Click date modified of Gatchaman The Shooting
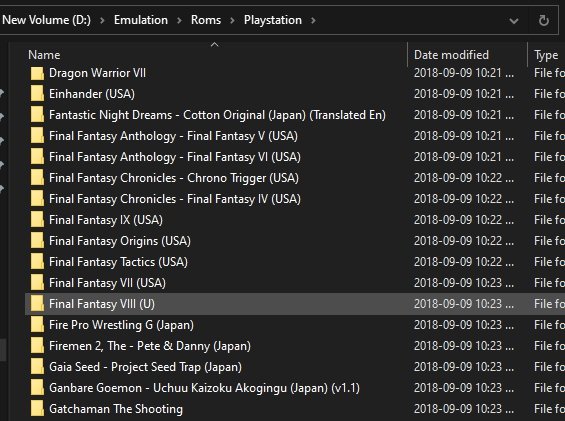Screen dimensions: 565x421 point(464,409)
